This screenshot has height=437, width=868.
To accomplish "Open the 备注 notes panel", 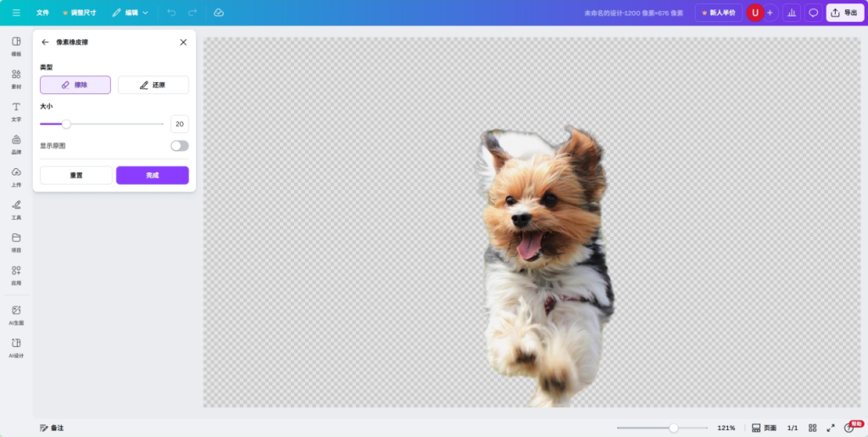I will [52, 429].
